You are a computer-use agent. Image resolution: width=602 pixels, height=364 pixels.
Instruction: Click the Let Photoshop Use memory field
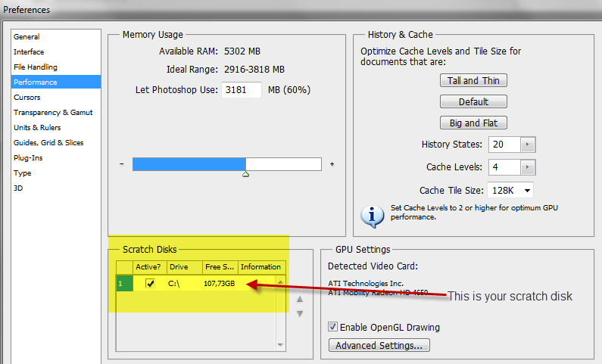(241, 90)
